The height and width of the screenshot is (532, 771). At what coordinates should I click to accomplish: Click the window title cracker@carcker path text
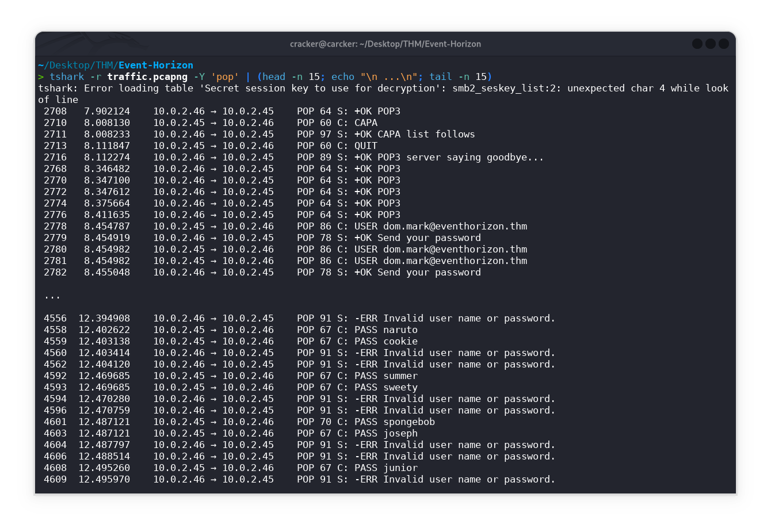[x=385, y=44]
